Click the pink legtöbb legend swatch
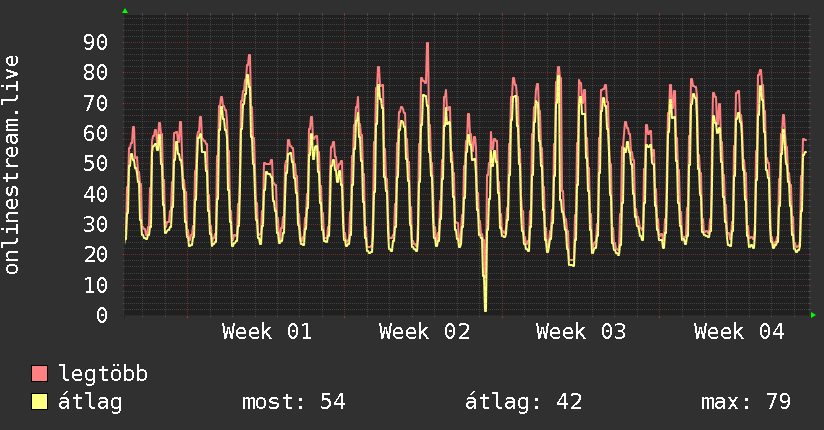 [39, 373]
